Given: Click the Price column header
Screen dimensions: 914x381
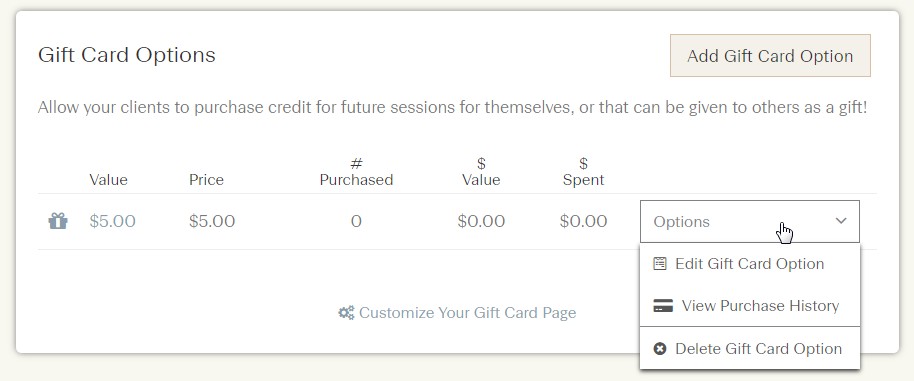Looking at the screenshot, I should click(206, 179).
